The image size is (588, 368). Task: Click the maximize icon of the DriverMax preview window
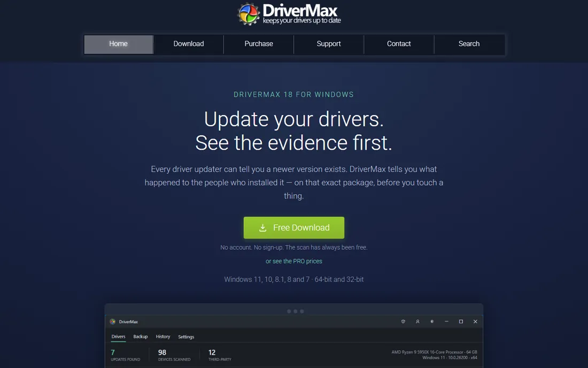[461, 321]
